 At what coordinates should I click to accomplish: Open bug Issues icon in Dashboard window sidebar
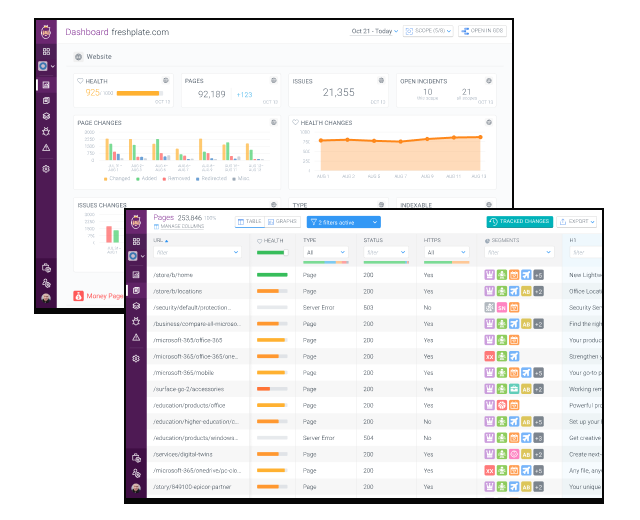point(46,131)
